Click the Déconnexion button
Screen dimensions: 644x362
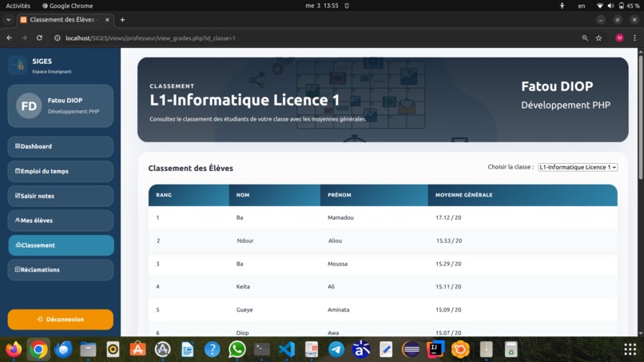click(x=61, y=320)
